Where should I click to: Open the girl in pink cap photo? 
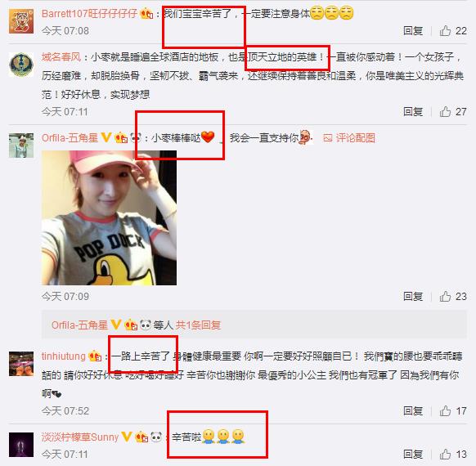point(109,217)
